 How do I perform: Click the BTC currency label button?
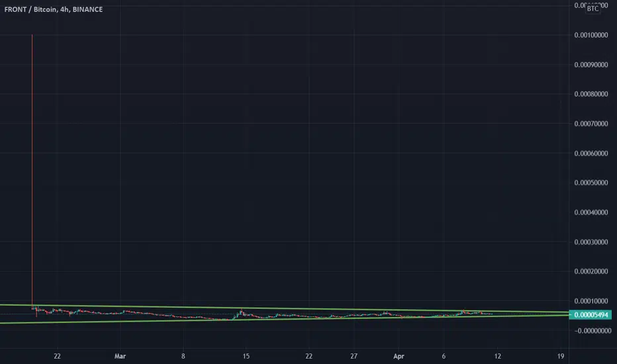tap(593, 9)
